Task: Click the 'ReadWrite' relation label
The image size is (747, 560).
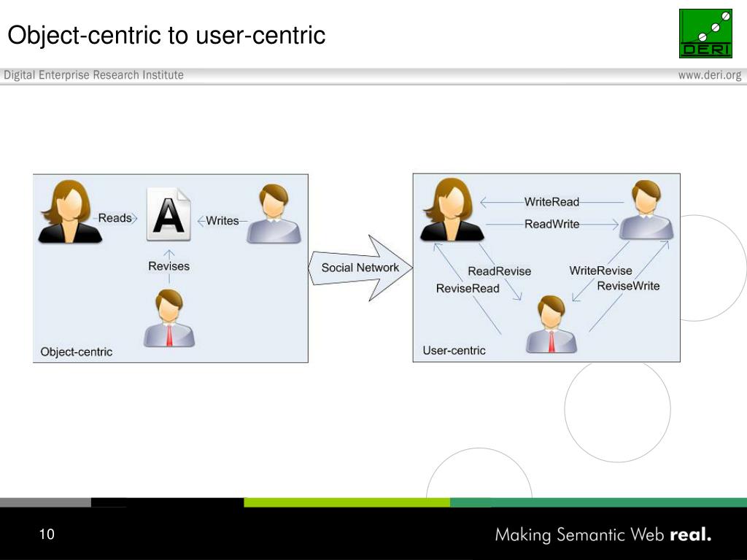Action: [x=551, y=224]
